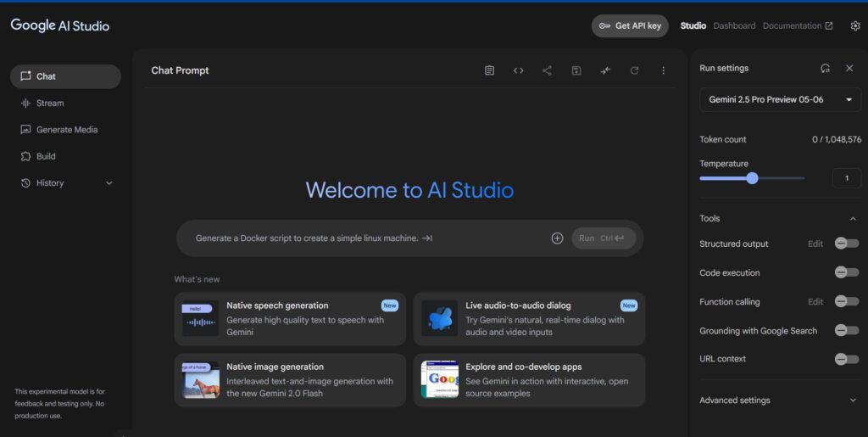868x437 pixels.
Task: Click the Temperature slider handle
Action: coord(752,178)
